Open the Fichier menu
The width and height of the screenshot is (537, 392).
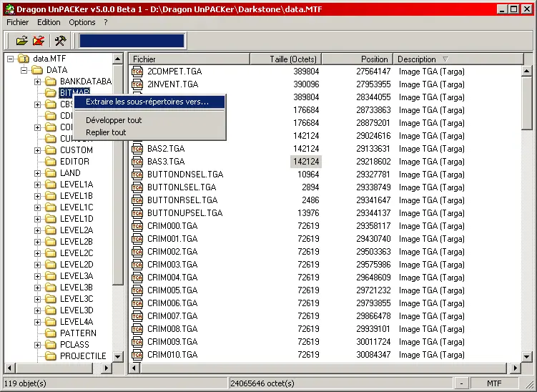pos(18,22)
